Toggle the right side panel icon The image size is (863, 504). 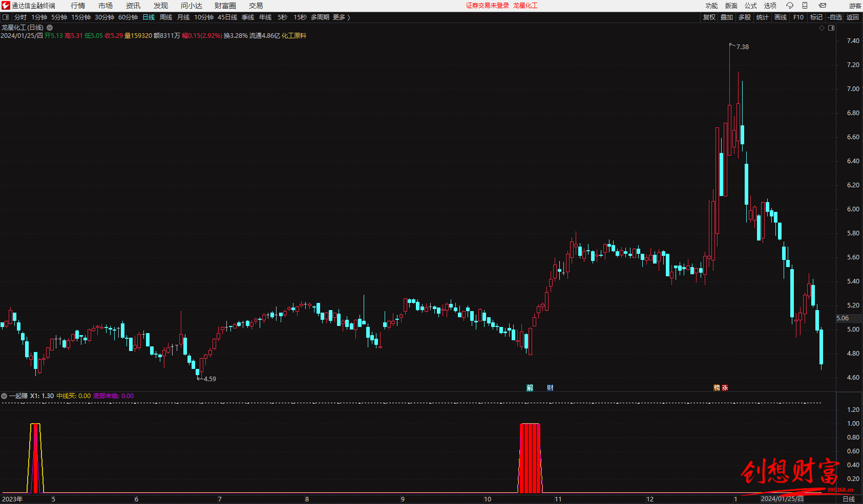click(x=831, y=28)
